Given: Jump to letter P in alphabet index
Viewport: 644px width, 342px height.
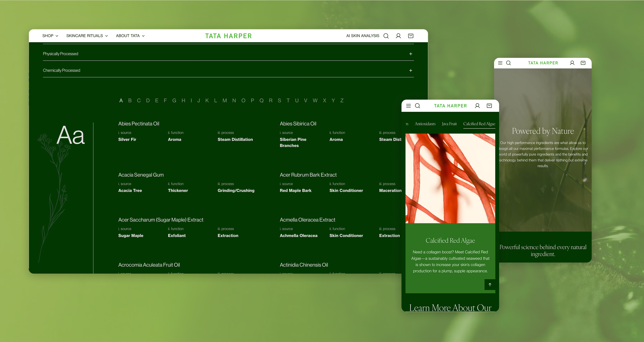Looking at the screenshot, I should 252,101.
